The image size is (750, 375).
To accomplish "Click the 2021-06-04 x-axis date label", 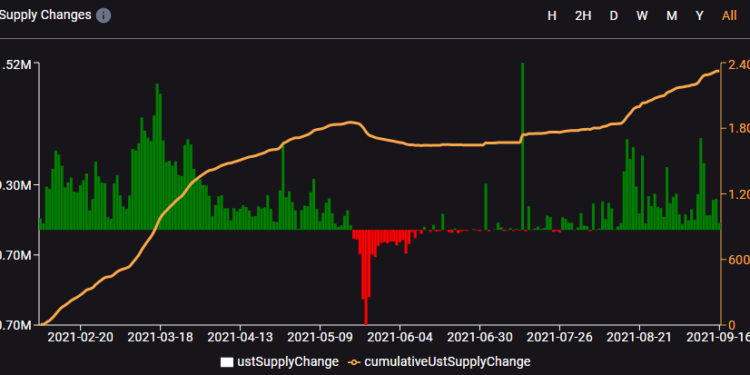I will [x=399, y=337].
